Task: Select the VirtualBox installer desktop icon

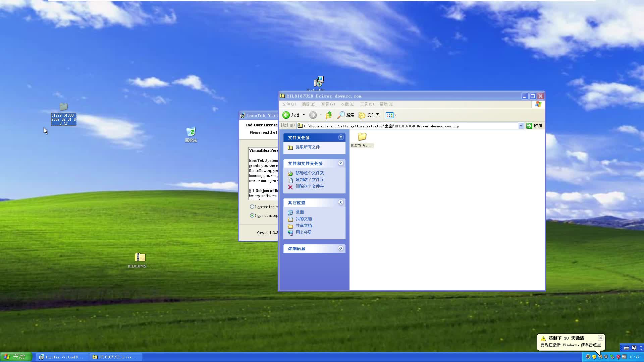Action: click(319, 82)
